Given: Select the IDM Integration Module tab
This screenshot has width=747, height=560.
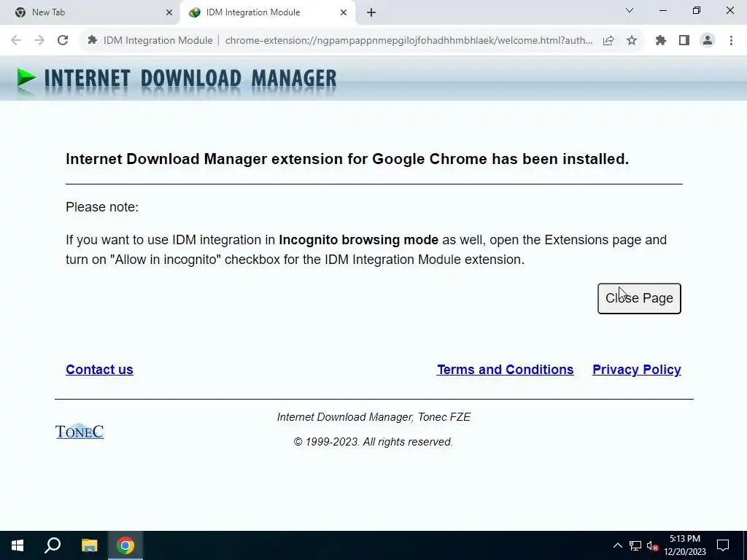Looking at the screenshot, I should point(267,12).
